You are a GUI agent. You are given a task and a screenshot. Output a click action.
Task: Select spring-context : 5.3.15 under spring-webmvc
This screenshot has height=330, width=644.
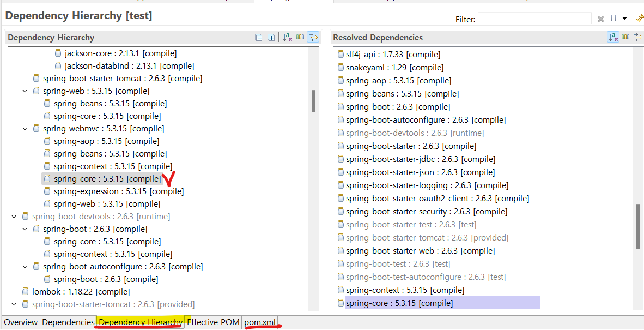tap(113, 166)
